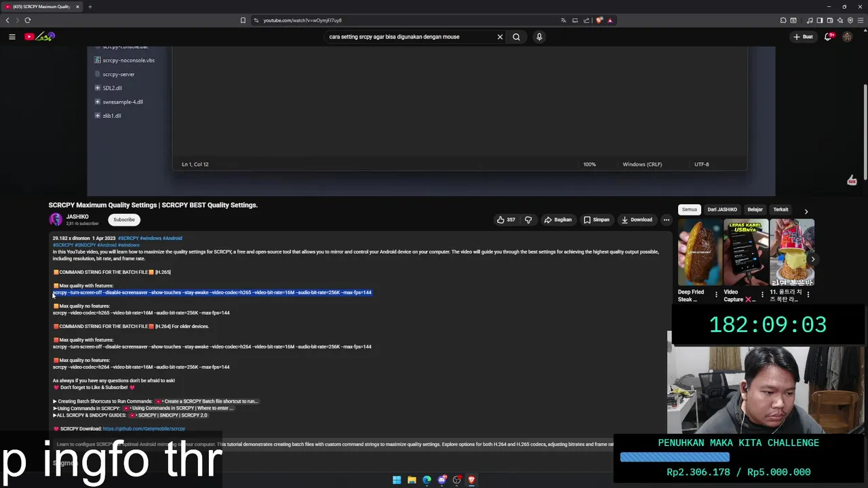Open the Windows Start button on taskbar
The image size is (868, 488).
[x=397, y=480]
